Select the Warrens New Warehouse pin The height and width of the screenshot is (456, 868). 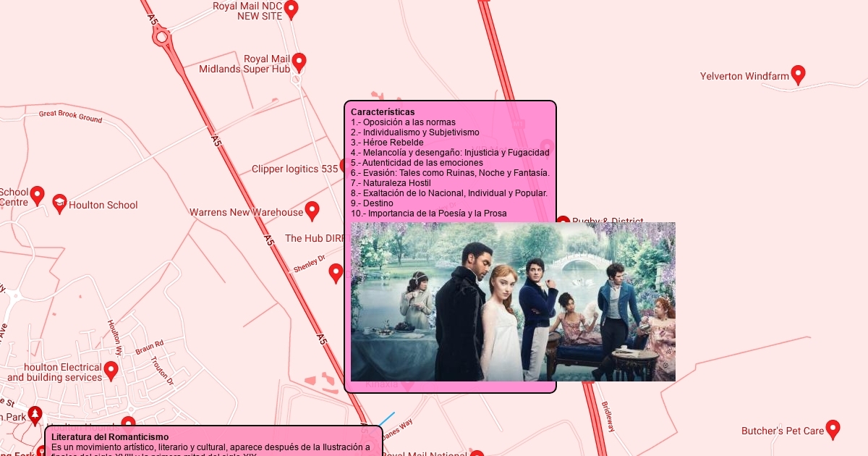pos(312,211)
